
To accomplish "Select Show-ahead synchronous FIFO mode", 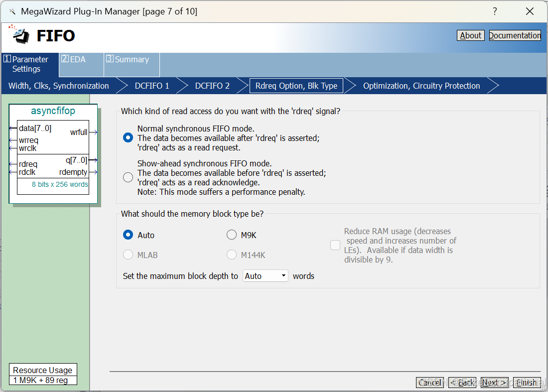I will (x=128, y=177).
